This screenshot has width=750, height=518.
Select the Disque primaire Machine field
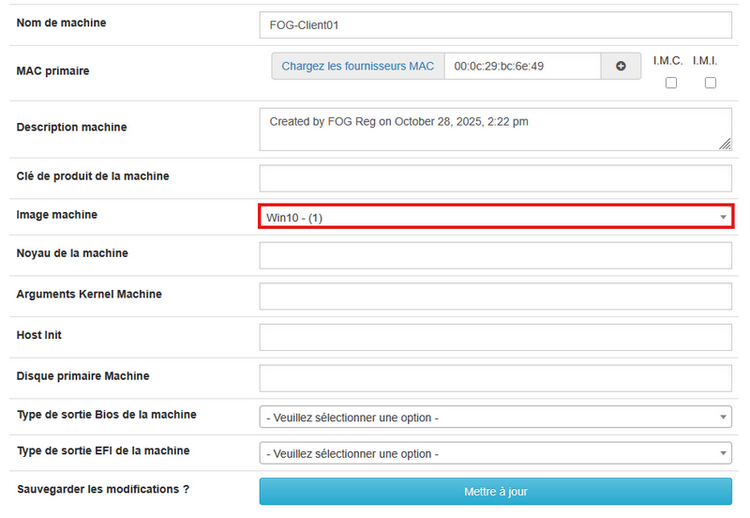(496, 378)
